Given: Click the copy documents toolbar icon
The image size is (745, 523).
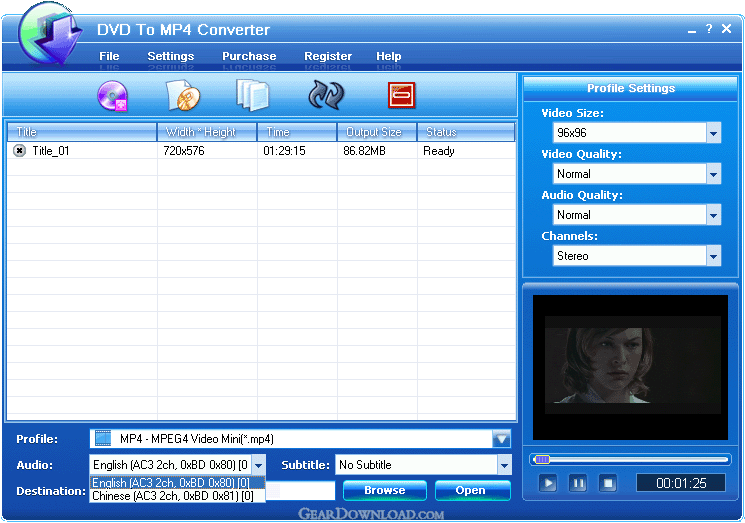Looking at the screenshot, I should coord(253,95).
